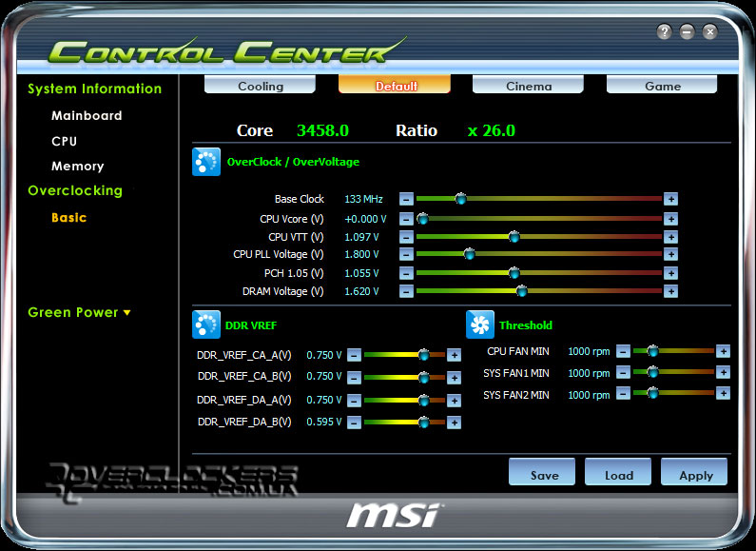This screenshot has height=551, width=756.
Task: Decrease Base Clock with minus button
Action: tap(406, 199)
